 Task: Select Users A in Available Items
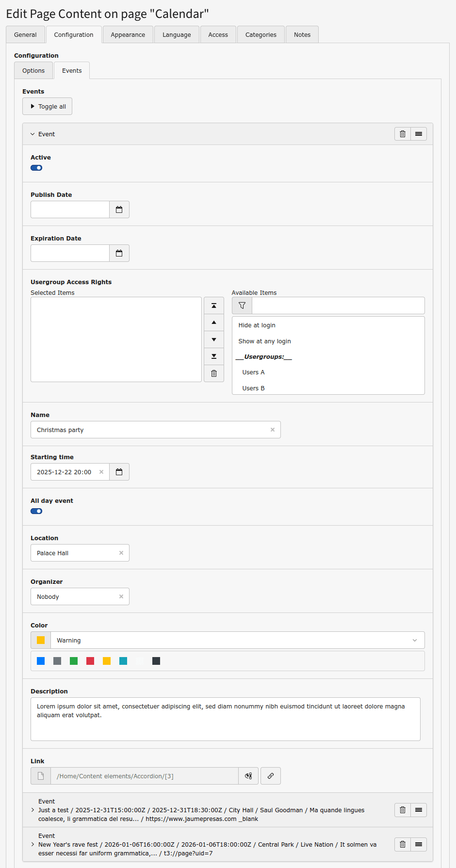click(x=253, y=372)
